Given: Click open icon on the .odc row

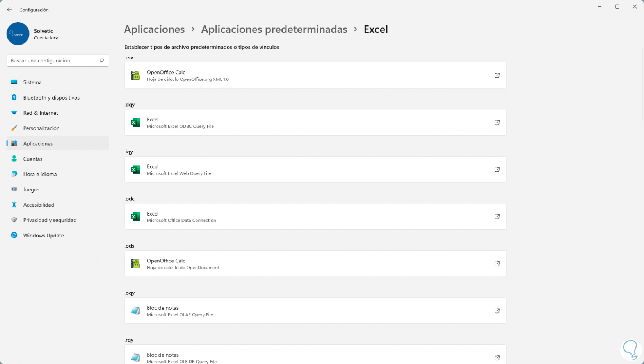Looking at the screenshot, I should click(497, 217).
